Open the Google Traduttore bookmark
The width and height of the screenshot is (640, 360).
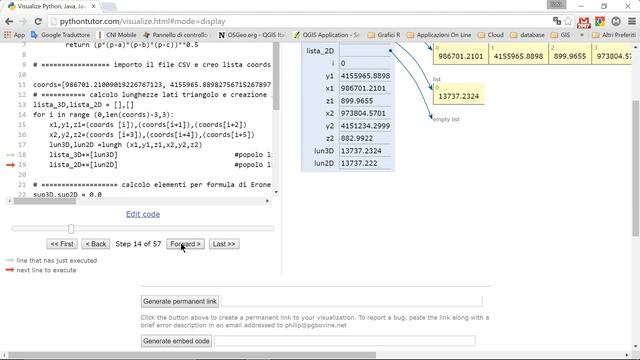(x=60, y=35)
